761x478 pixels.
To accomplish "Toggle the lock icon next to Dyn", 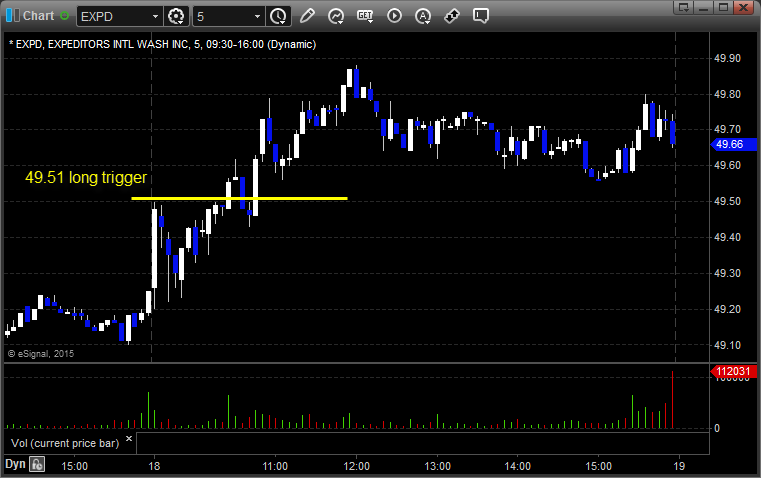I will point(37,464).
